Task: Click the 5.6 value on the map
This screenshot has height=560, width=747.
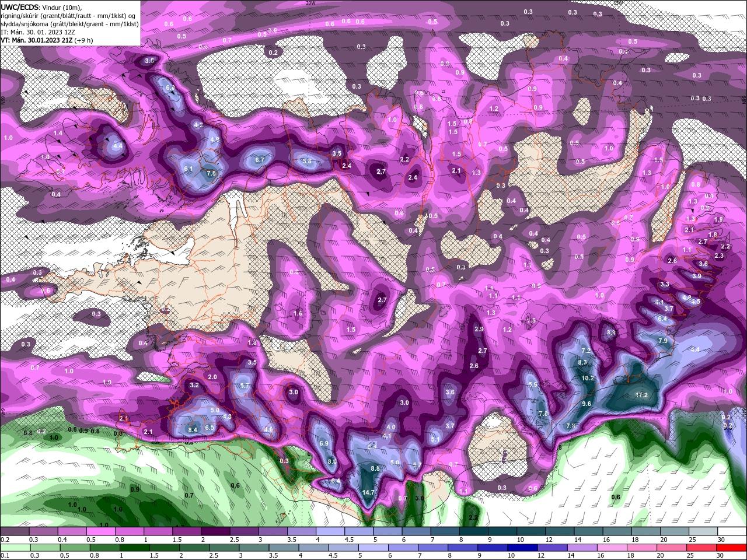Action: pyautogui.click(x=306, y=161)
